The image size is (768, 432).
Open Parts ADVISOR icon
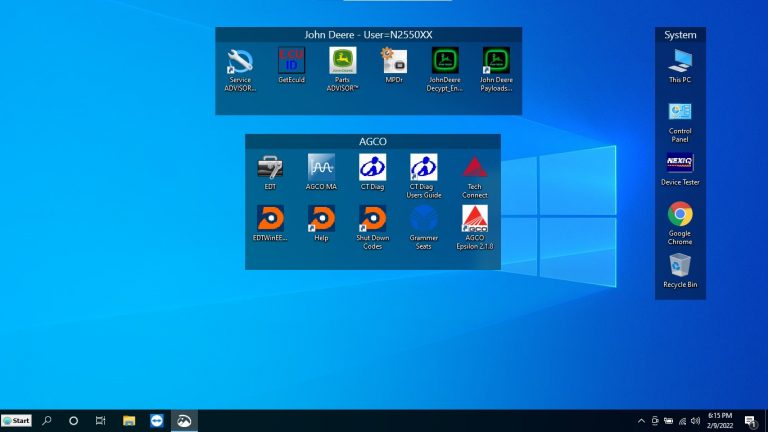(x=342, y=62)
